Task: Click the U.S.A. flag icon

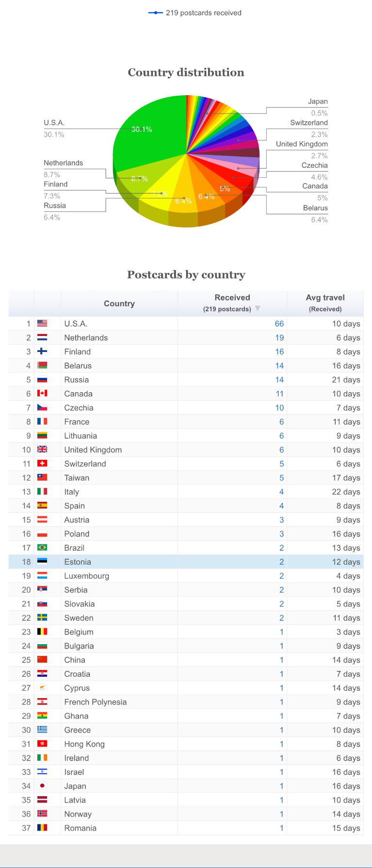Action: pos(42,323)
